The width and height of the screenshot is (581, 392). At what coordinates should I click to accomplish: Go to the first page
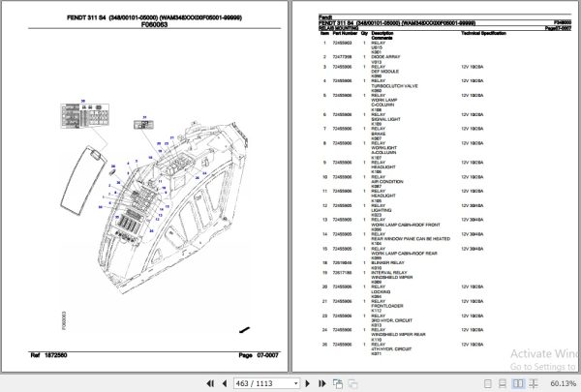[x=210, y=383]
